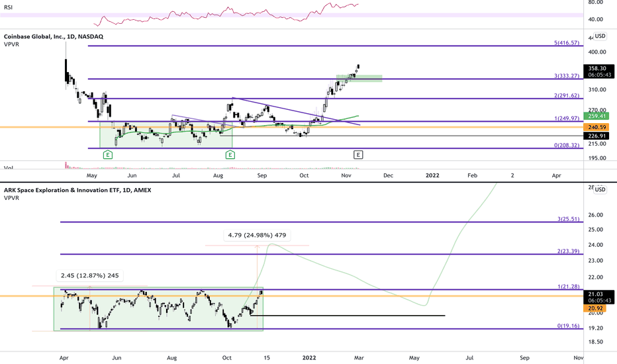Click Dec on the Coinbase time axis
Screen dimensions: 617x364
point(388,175)
